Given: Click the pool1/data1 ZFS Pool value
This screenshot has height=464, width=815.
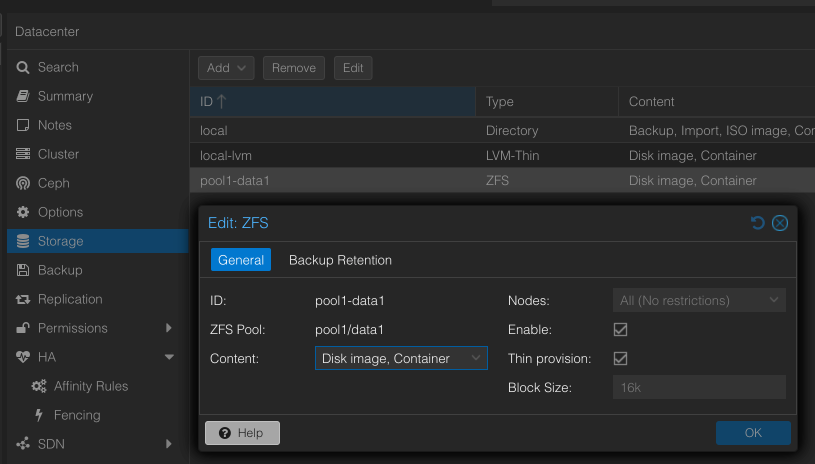Looking at the screenshot, I should (349, 329).
